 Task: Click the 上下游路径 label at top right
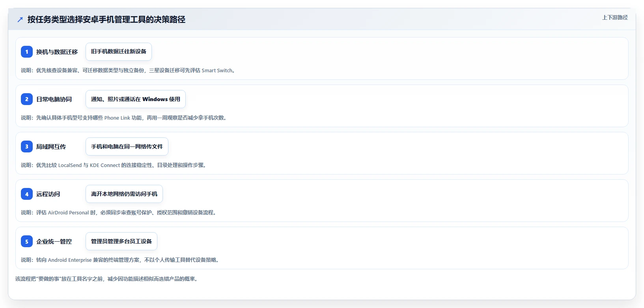click(615, 17)
